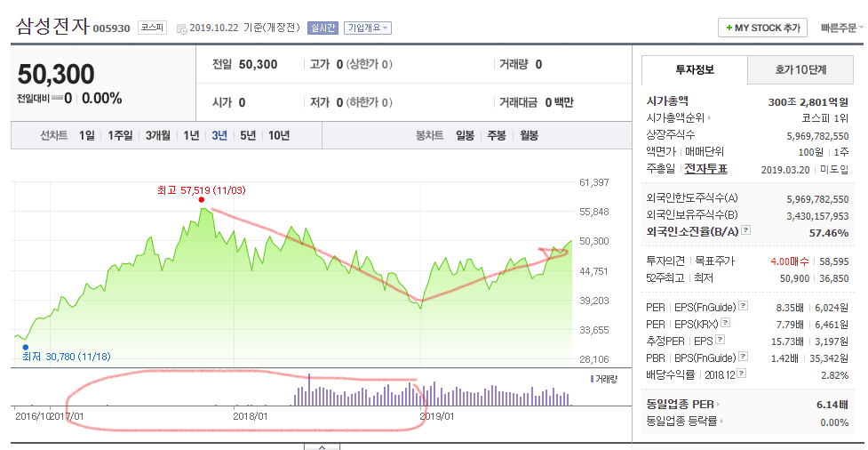Switch to the 호가10단계 tab
868x450 pixels.
click(x=800, y=70)
